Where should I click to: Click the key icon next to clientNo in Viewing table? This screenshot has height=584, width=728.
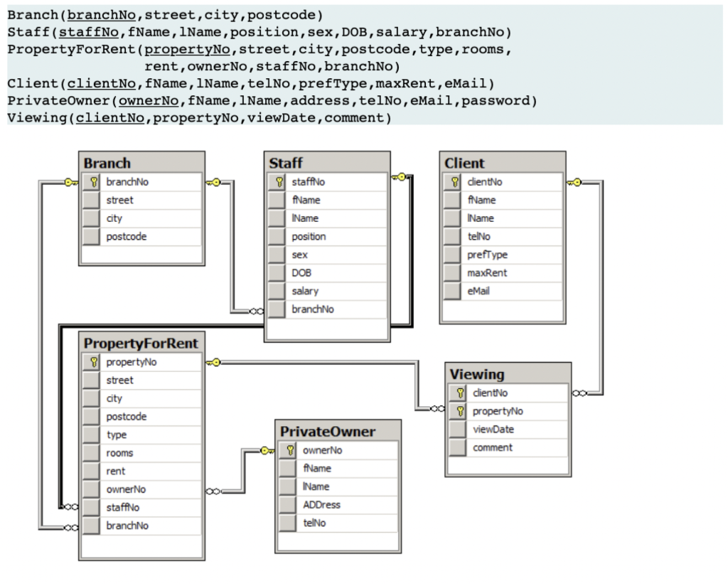tap(460, 393)
